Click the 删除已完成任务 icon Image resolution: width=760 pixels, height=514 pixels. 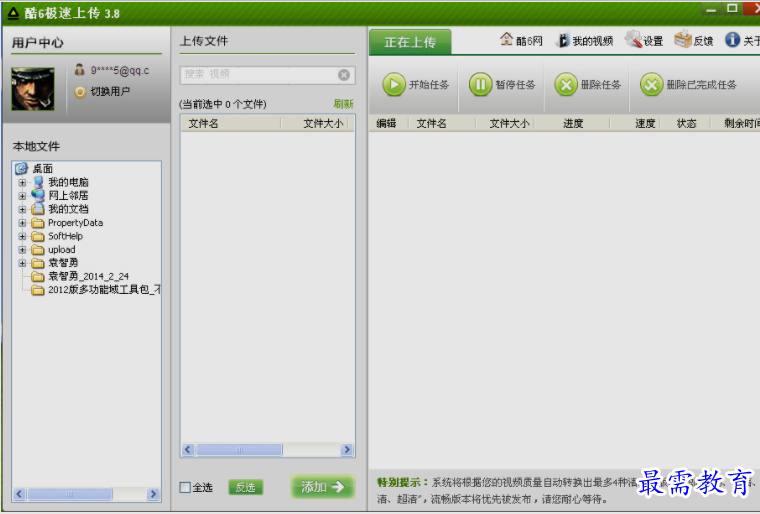click(x=651, y=85)
